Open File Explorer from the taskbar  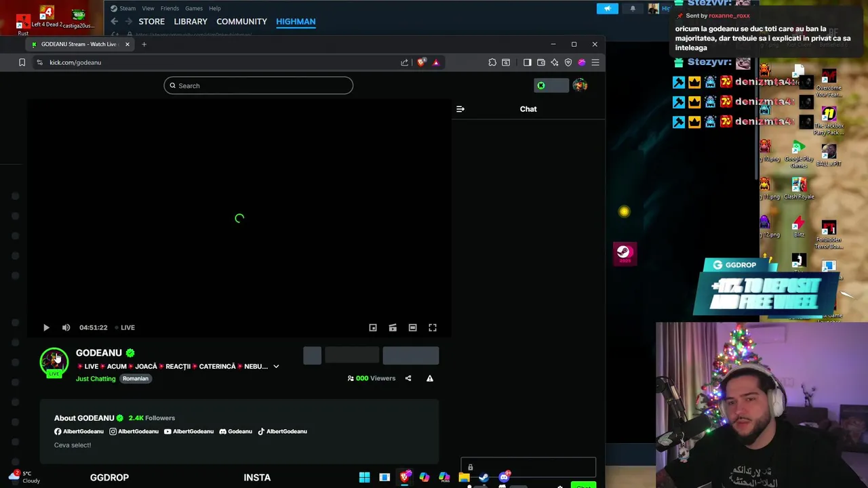(464, 477)
